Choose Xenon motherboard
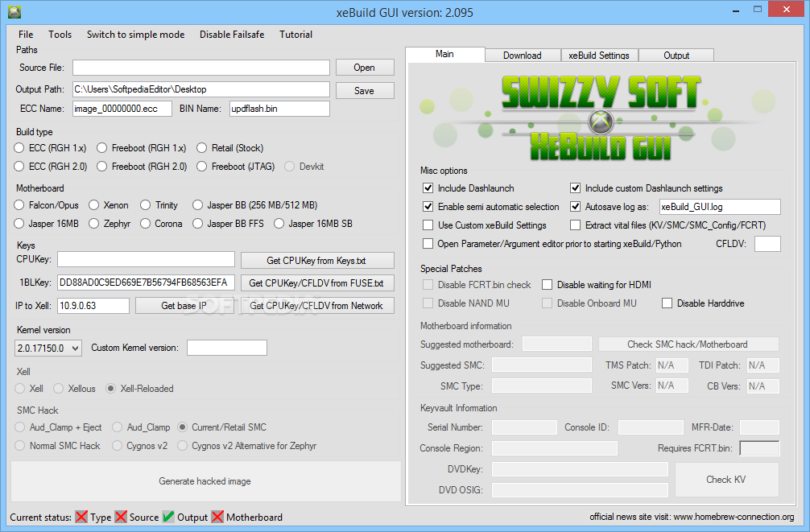810x532 pixels. pos(109,205)
